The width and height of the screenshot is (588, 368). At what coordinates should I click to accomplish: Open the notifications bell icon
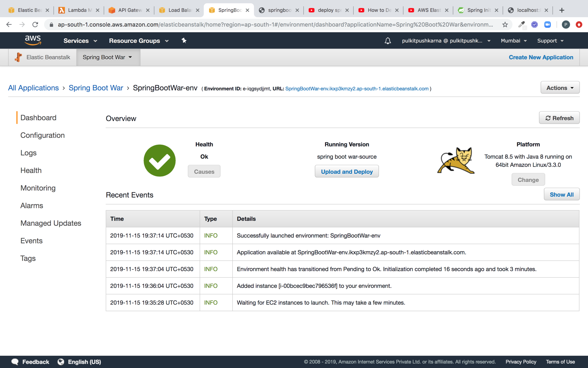388,41
